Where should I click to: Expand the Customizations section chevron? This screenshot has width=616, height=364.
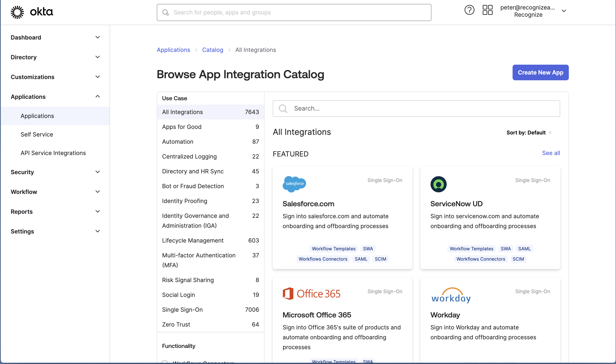coord(97,77)
